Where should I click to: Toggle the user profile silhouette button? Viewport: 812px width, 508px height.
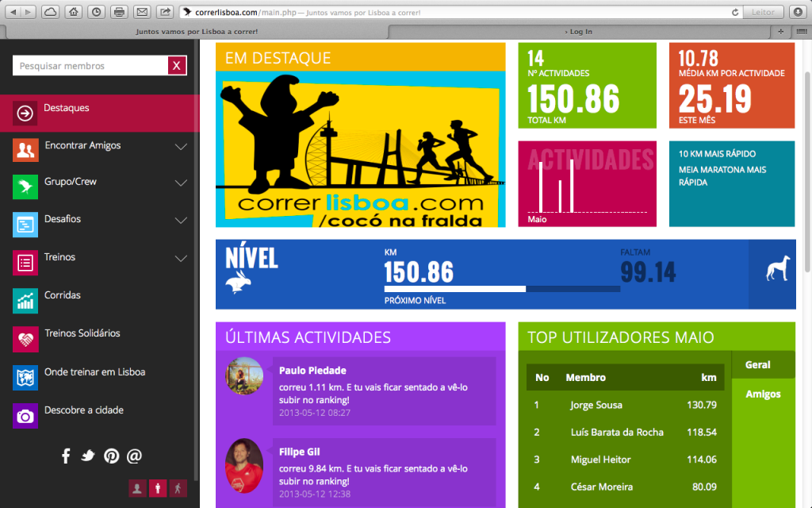click(137, 488)
